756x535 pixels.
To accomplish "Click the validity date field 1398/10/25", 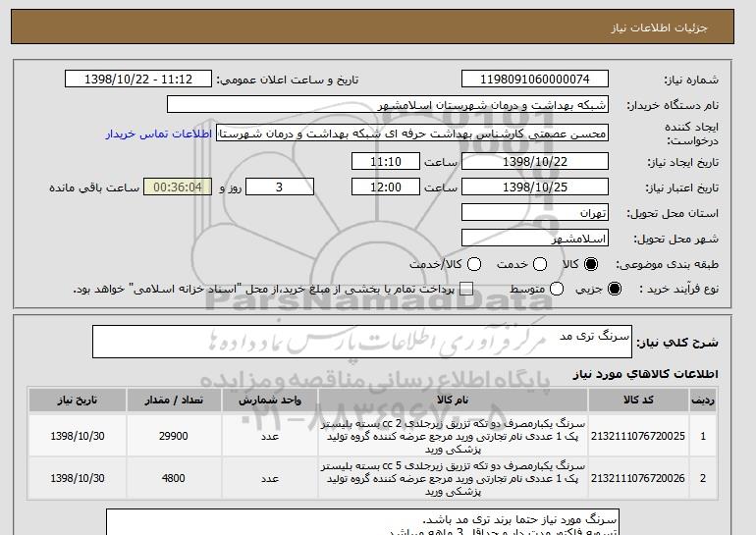I will point(535,187).
